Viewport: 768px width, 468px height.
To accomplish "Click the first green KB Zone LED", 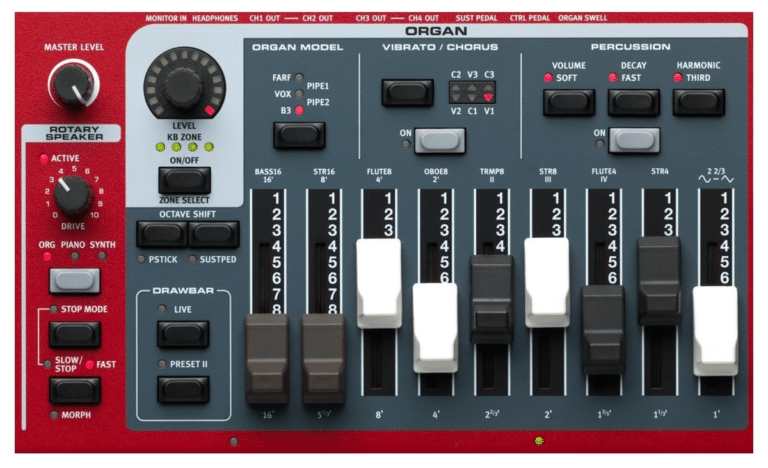I will [x=160, y=147].
